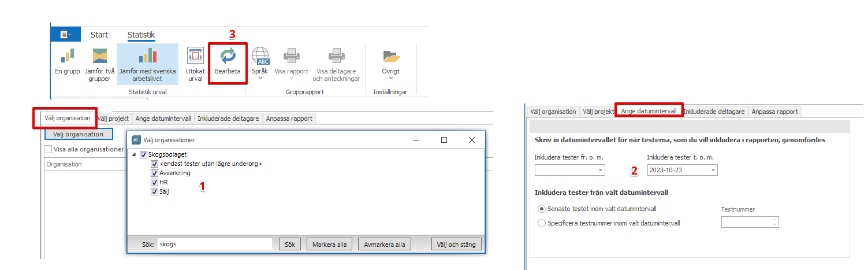Screen dimensions: 868x270
Task: Switch to the Start ribbon tab
Action: (99, 35)
